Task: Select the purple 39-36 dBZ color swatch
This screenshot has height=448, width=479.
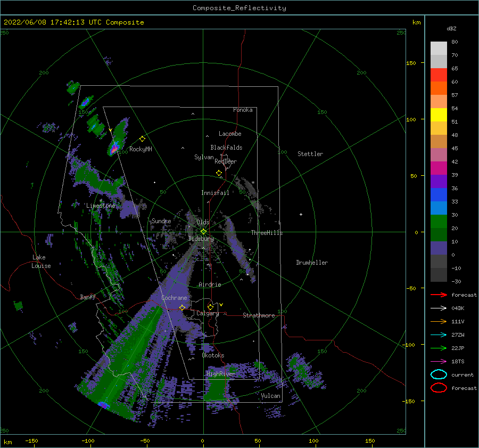Action: [x=439, y=182]
